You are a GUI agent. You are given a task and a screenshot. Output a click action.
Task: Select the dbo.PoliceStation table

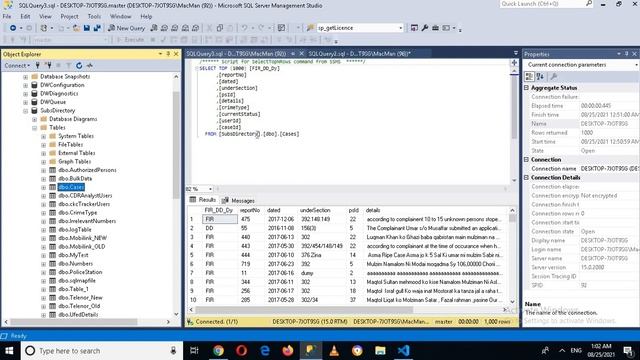click(80, 272)
